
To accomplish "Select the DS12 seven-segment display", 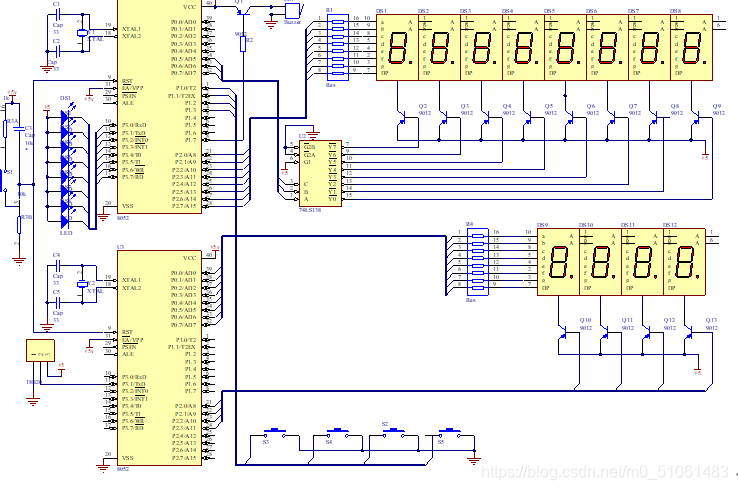I will tap(685, 263).
